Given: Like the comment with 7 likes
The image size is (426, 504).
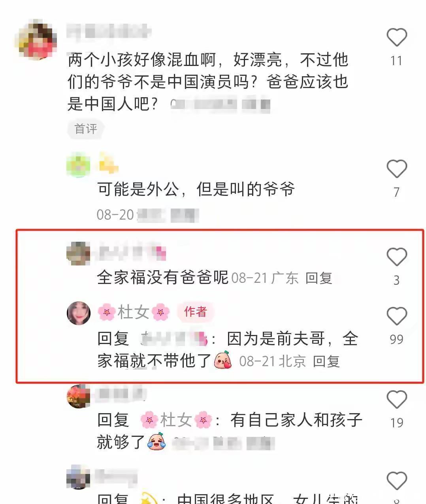Looking at the screenshot, I should pyautogui.click(x=396, y=169).
